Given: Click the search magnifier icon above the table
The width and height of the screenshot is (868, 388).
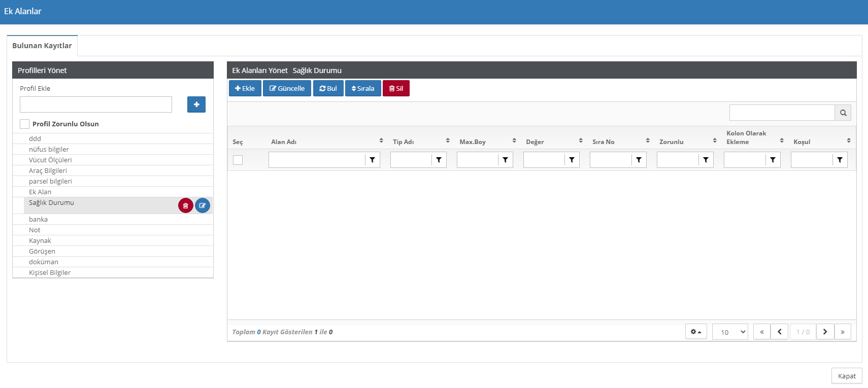Looking at the screenshot, I should click(843, 113).
